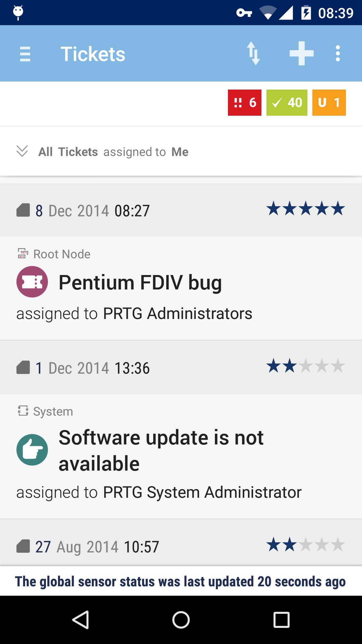
Task: Tap the five-star priority rating
Action: (x=305, y=209)
